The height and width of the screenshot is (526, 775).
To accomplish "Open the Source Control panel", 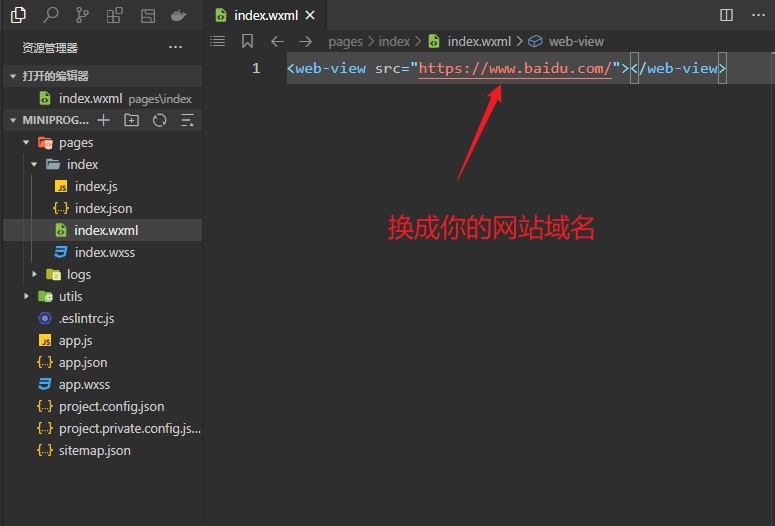I will point(82,15).
